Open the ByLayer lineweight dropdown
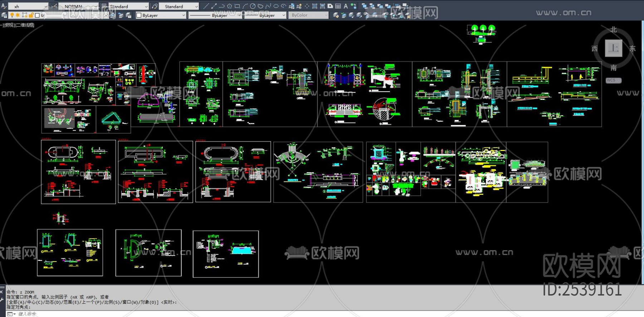The image size is (644, 317). (x=265, y=15)
